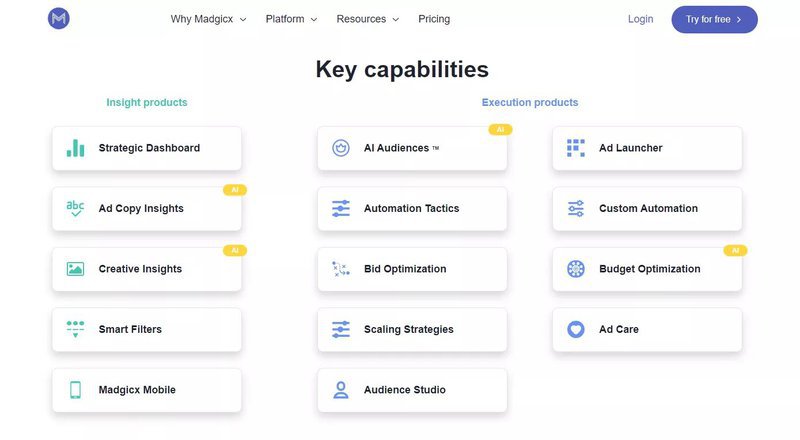Click the Madgicx logo icon
Image resolution: width=800 pixels, height=440 pixels.
click(59, 19)
